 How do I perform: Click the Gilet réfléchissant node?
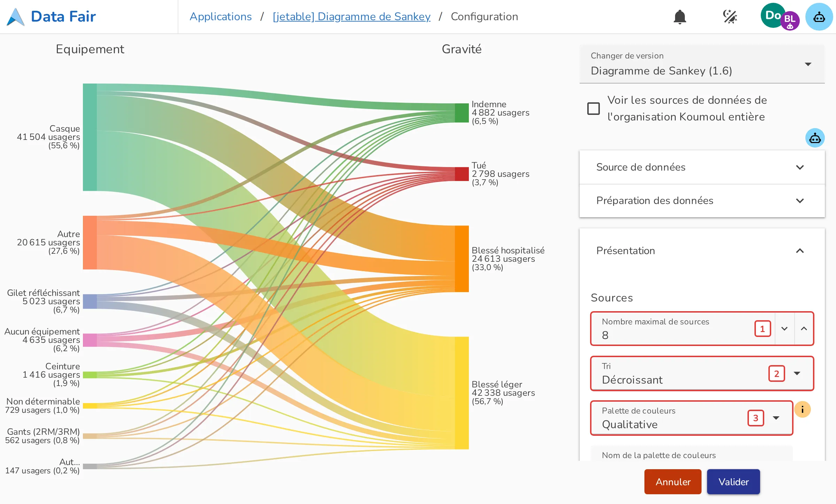pyautogui.click(x=90, y=301)
